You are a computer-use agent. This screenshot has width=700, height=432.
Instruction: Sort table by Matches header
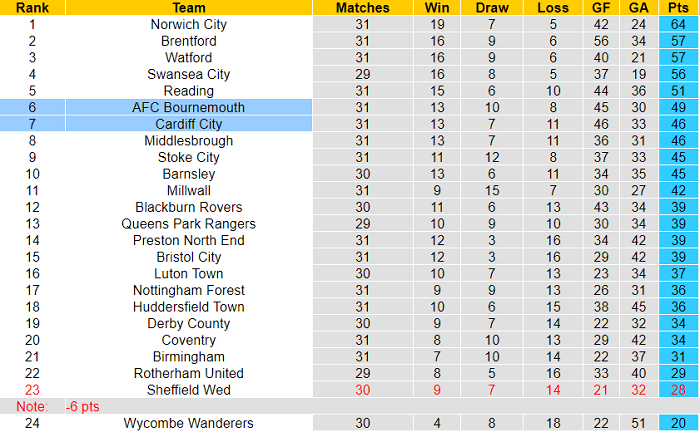click(x=355, y=7)
